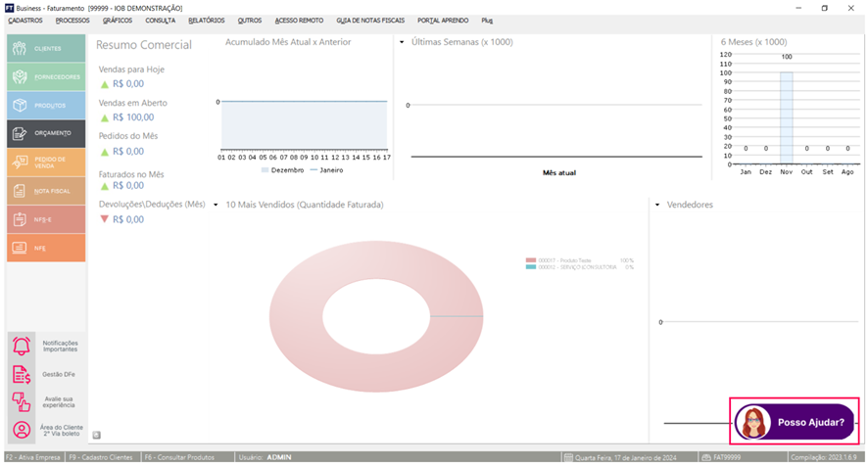The height and width of the screenshot is (465, 868).
Task: Open the Clientes sidebar icon
Action: click(20, 48)
